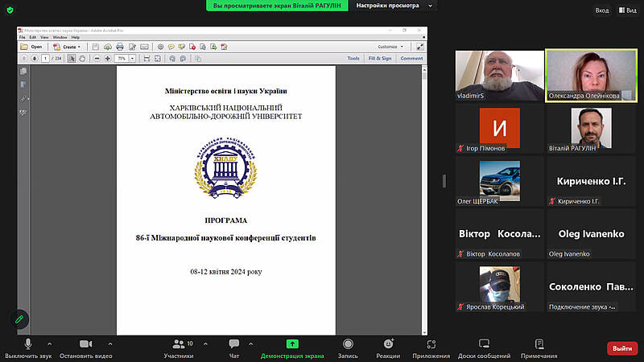644x362 pixels.
Task: Select the vladimirS video tile
Action: (x=499, y=76)
